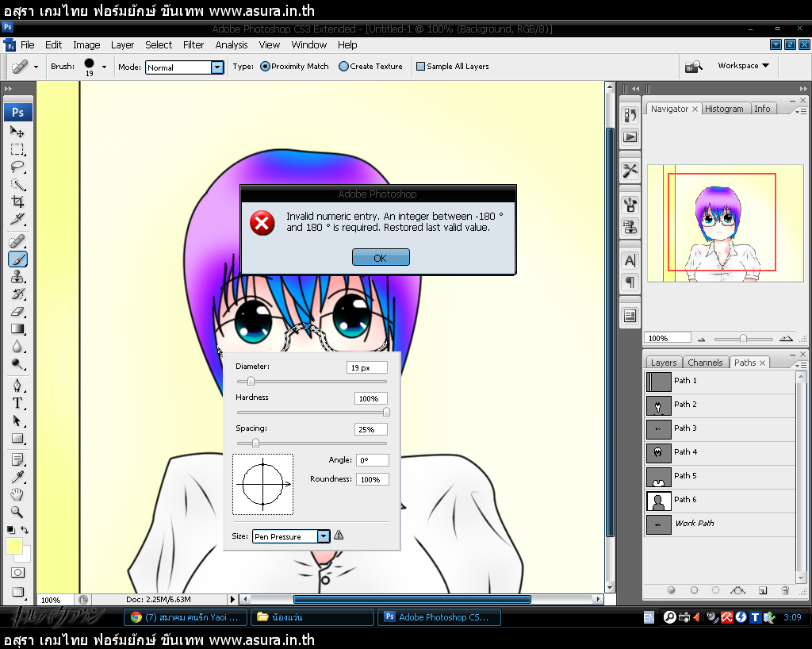Select the Rectangular Marquee tool
Viewport: 812px width, 649px height.
(x=17, y=150)
